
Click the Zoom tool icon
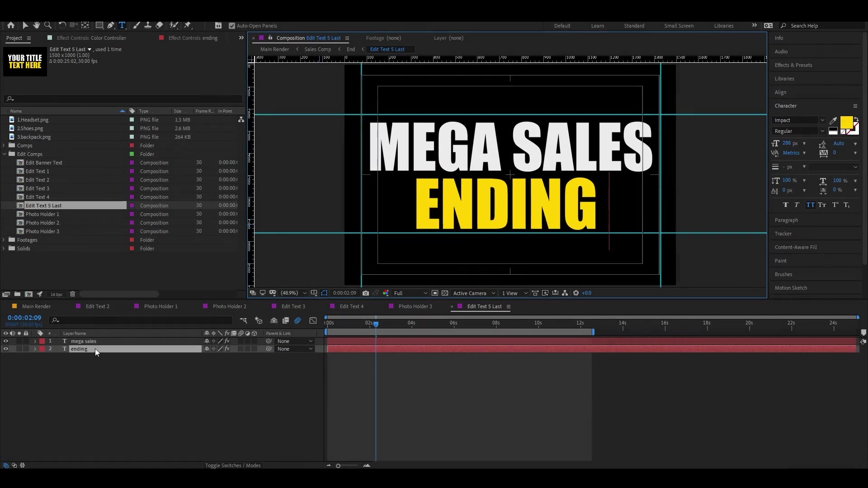[x=47, y=25]
